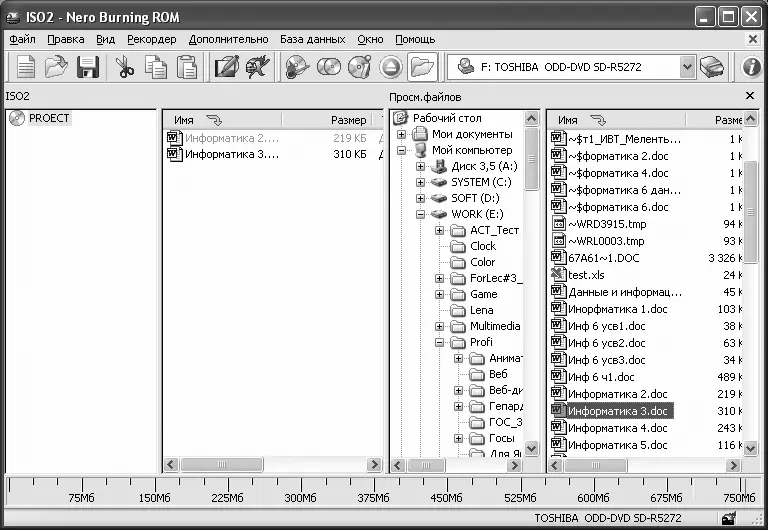Start burning with the burn disc icon
The image size is (768, 530).
297,67
